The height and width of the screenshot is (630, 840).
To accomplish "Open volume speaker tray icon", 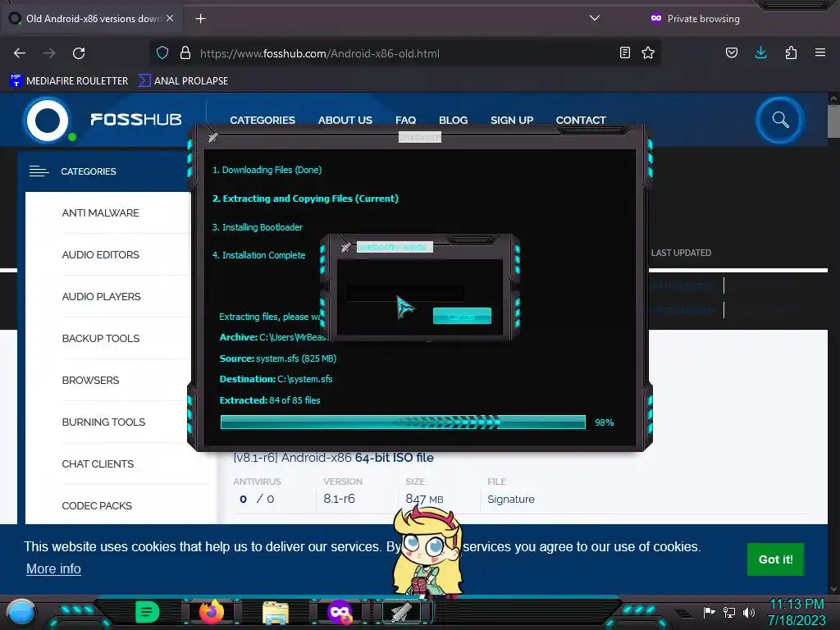I will (x=749, y=612).
